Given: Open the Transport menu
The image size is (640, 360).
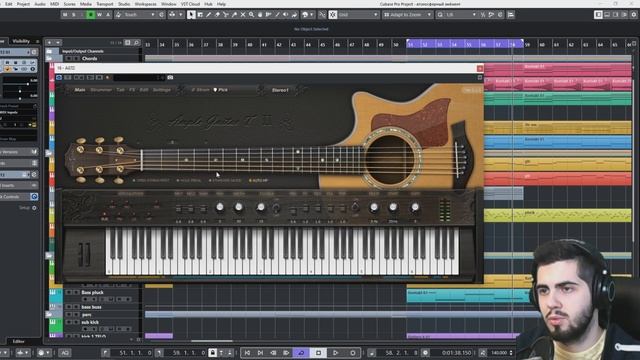Looking at the screenshot, I should [104, 4].
